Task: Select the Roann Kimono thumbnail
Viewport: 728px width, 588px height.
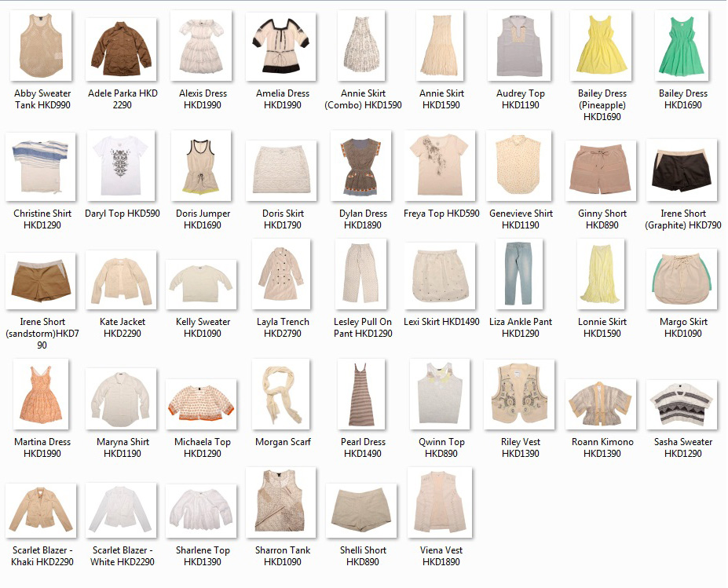Action: pyautogui.click(x=602, y=404)
